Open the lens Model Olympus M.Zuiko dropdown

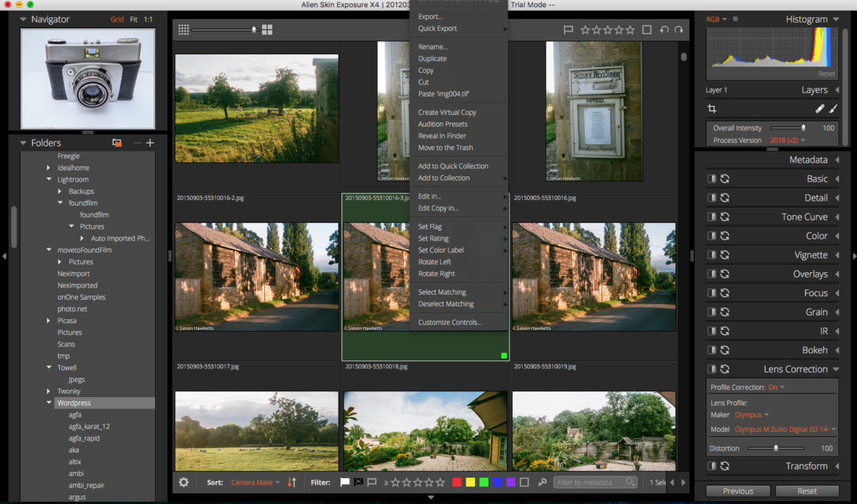point(785,429)
